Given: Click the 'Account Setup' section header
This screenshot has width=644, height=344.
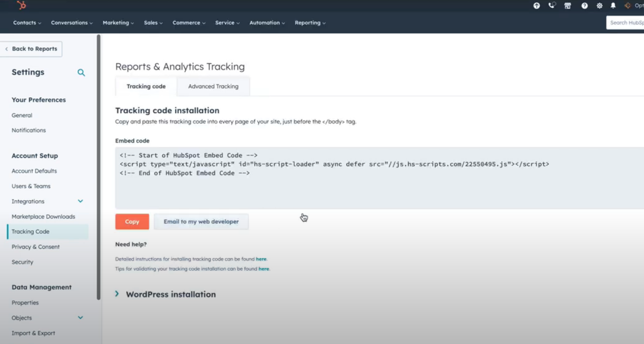Looking at the screenshot, I should (x=35, y=156).
